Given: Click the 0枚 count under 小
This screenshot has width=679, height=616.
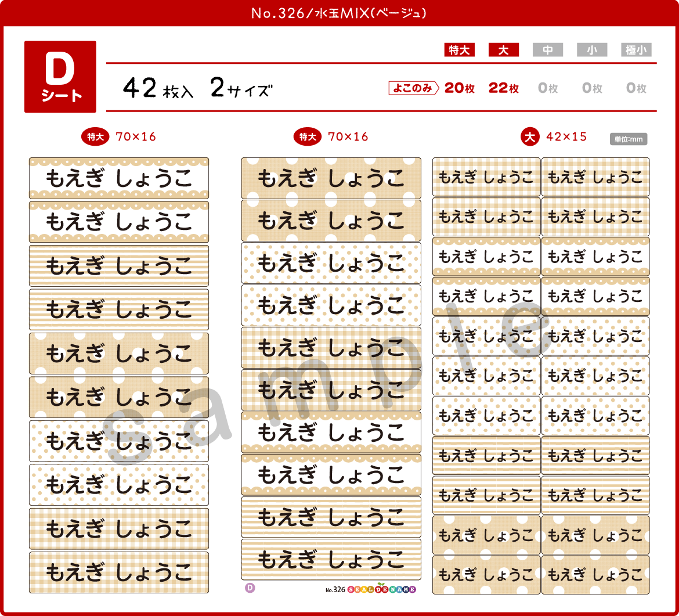Looking at the screenshot, I should 592,88.
